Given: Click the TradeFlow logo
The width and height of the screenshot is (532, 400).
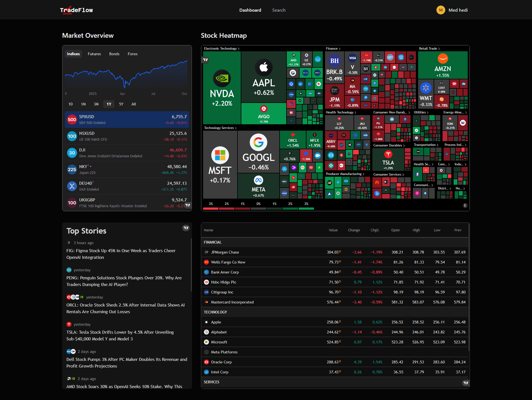Looking at the screenshot, I should (76, 10).
